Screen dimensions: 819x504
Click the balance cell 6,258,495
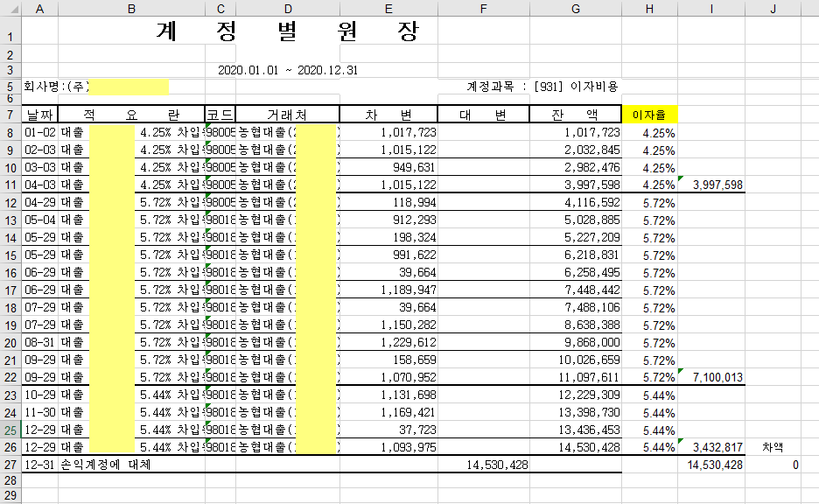click(576, 273)
